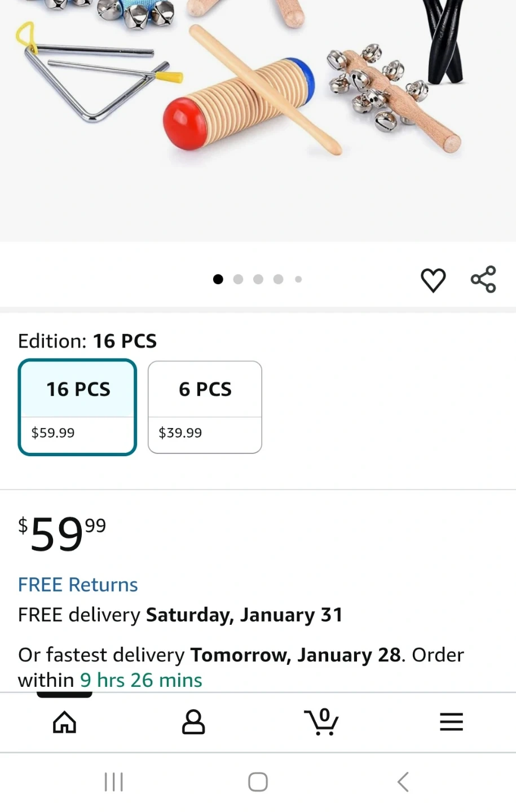
Task: Jump to third image carousel dot
Action: pos(258,279)
